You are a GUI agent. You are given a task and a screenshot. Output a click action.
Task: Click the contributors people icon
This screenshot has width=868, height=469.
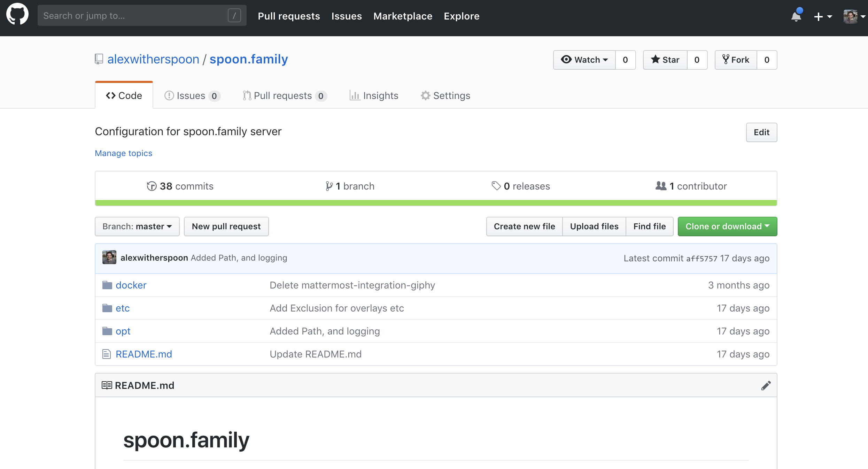click(661, 186)
